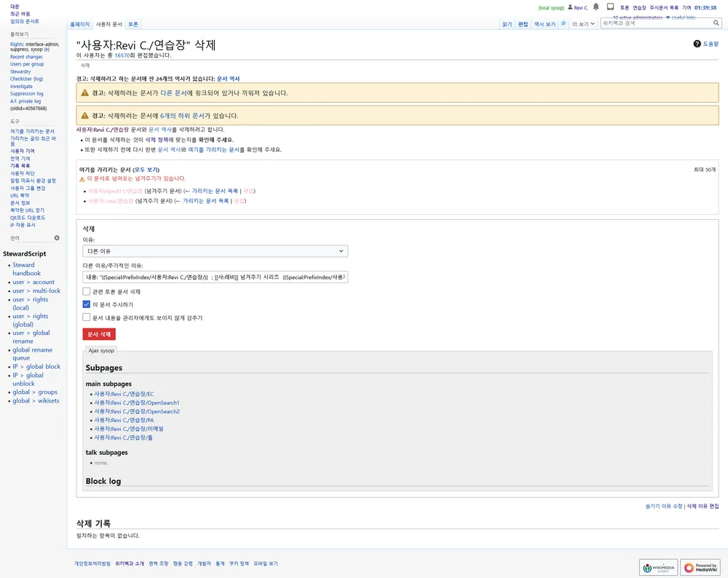This screenshot has height=578, width=728.
Task: Click the language settings gear icon
Action: pos(57,238)
